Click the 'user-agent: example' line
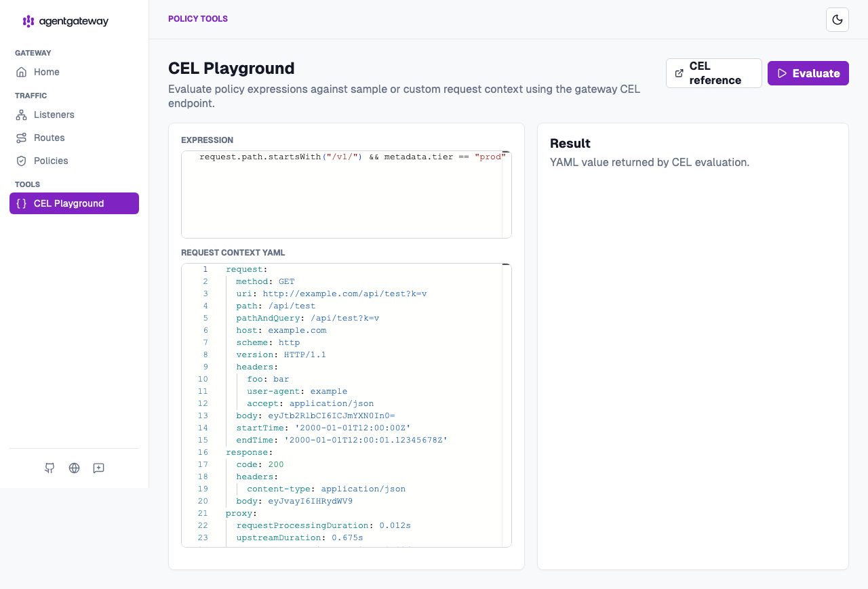This screenshot has width=868, height=589. point(297,391)
